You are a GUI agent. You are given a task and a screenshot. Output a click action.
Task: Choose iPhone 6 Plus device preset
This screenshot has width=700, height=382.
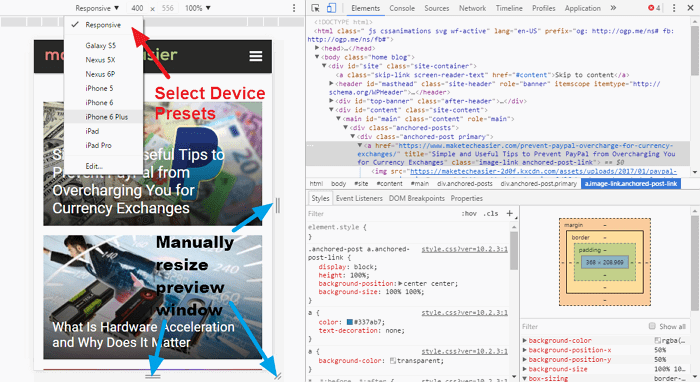point(104,117)
